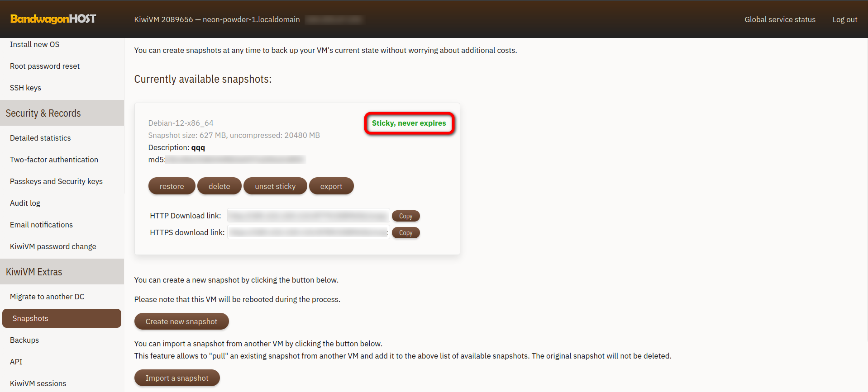Click the BandwagonHOST logo
The image size is (868, 392).
pos(53,19)
